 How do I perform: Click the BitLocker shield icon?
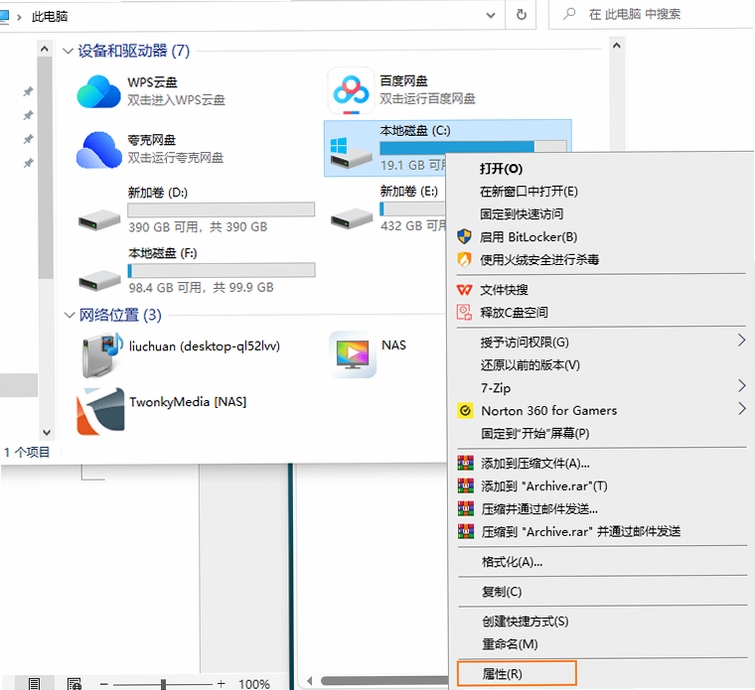(464, 236)
